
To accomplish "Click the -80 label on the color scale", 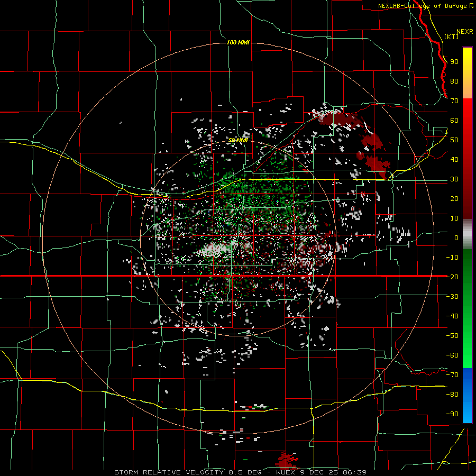I will click(x=452, y=395).
